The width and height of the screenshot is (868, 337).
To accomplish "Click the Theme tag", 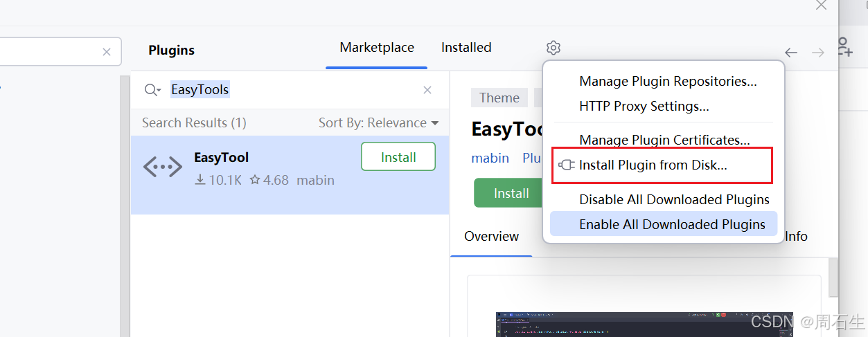I will point(499,98).
